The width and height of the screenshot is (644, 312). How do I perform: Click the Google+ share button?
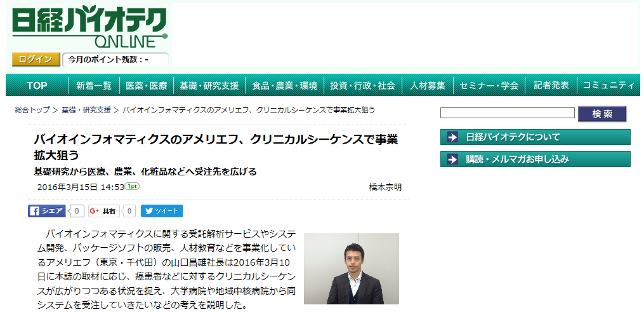pyautogui.click(x=104, y=211)
